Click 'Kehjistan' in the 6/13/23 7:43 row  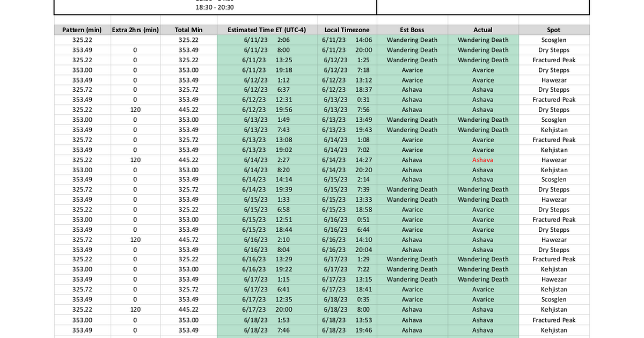pyautogui.click(x=554, y=130)
